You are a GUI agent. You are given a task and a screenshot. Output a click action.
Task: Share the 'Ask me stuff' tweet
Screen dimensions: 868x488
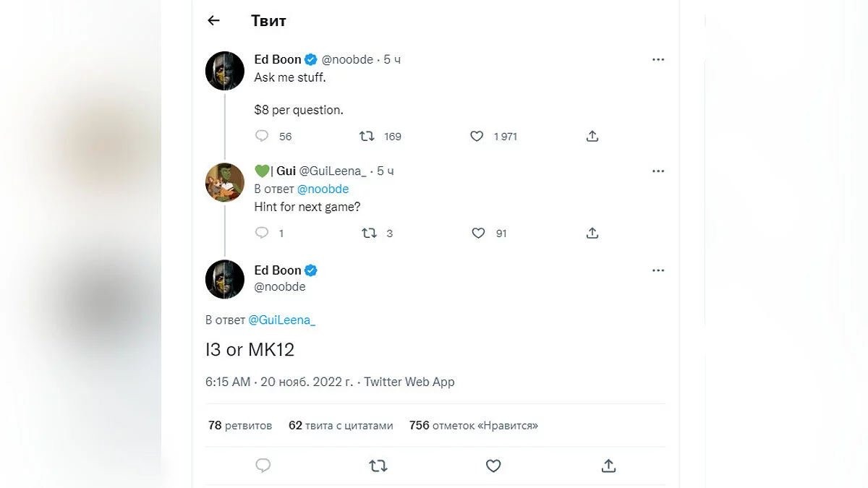(x=592, y=136)
